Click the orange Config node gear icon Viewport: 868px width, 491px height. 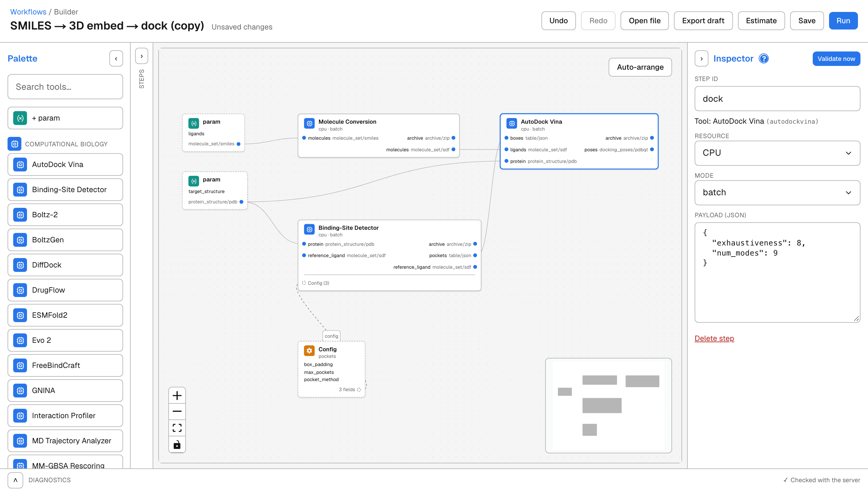(309, 350)
